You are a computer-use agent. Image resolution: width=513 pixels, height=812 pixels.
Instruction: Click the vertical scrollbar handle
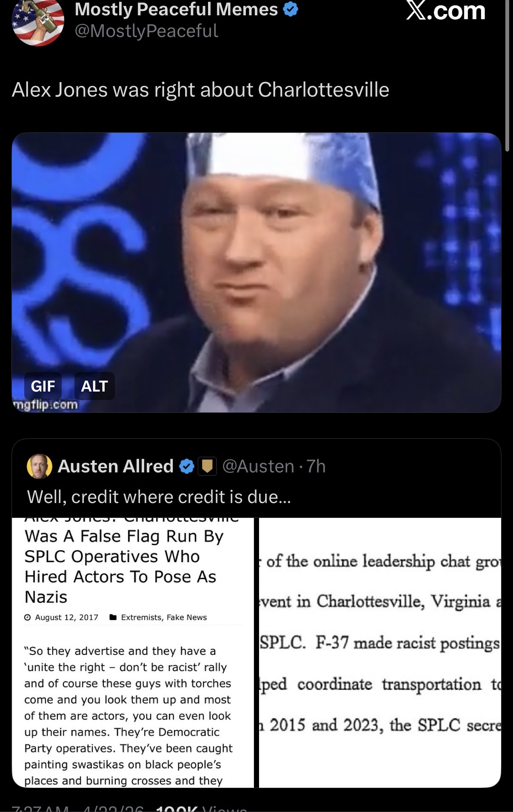click(x=507, y=76)
